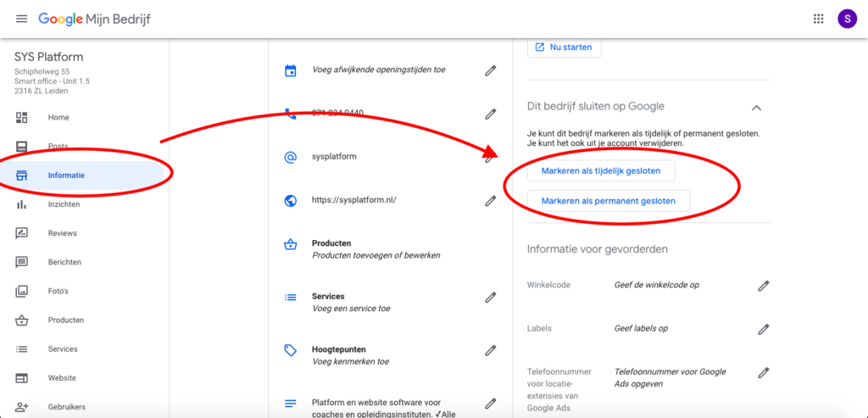The width and height of the screenshot is (868, 418).
Task: Click the calendar icon for special hours
Action: point(290,70)
